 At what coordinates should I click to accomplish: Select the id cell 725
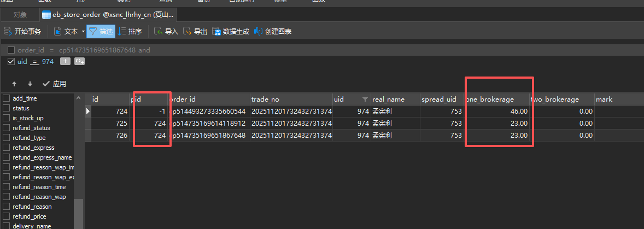110,123
